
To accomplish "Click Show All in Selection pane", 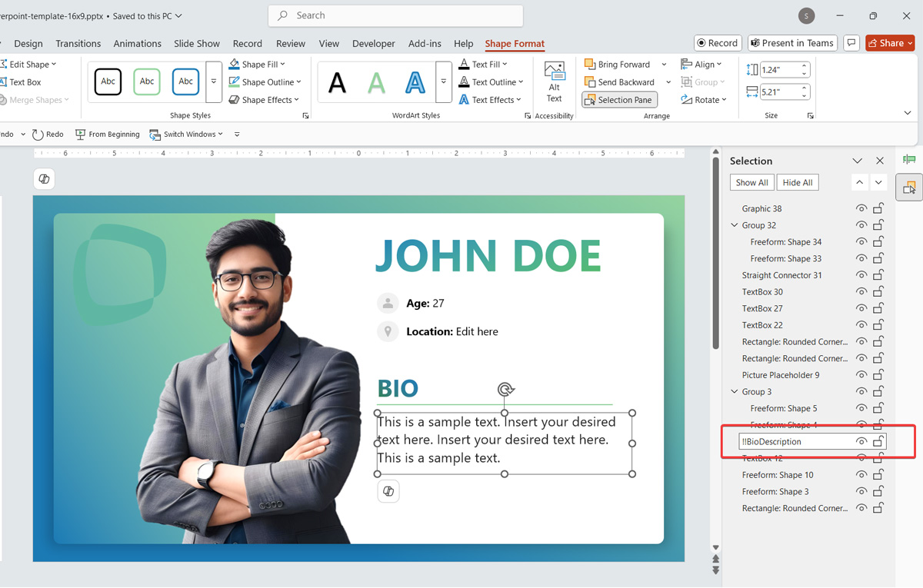I will point(751,183).
